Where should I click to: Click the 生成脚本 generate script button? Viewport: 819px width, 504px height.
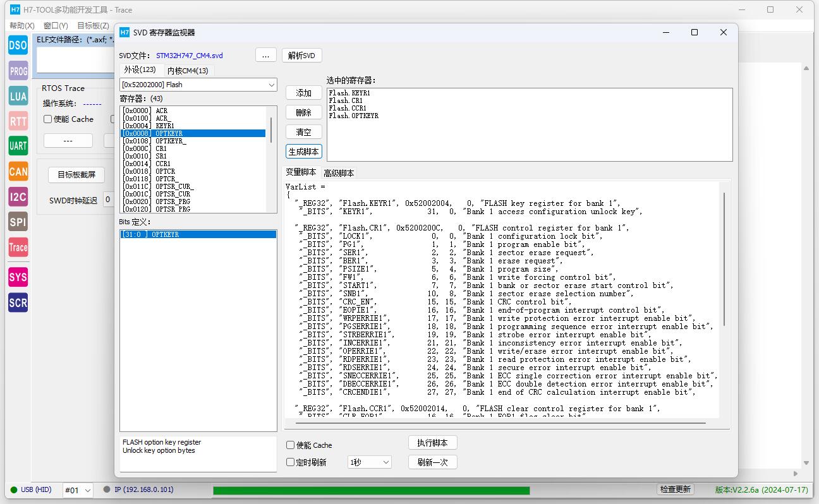coord(304,152)
